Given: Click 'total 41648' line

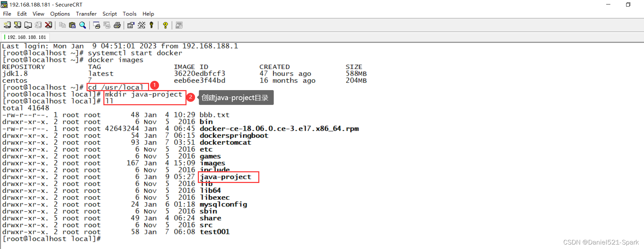Looking at the screenshot, I should (x=26, y=108).
